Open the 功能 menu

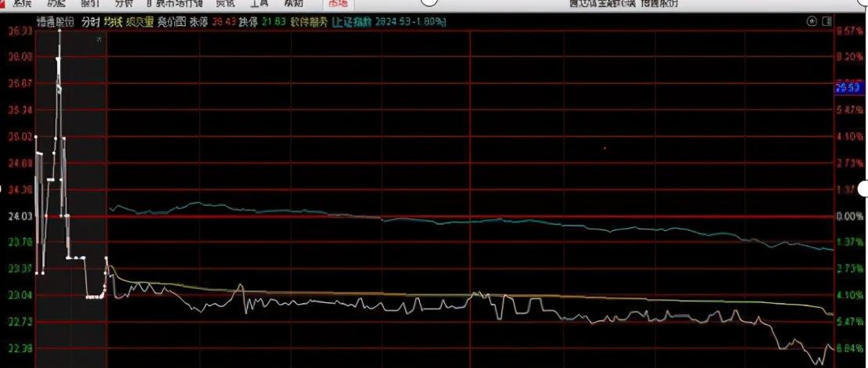(56, 3)
